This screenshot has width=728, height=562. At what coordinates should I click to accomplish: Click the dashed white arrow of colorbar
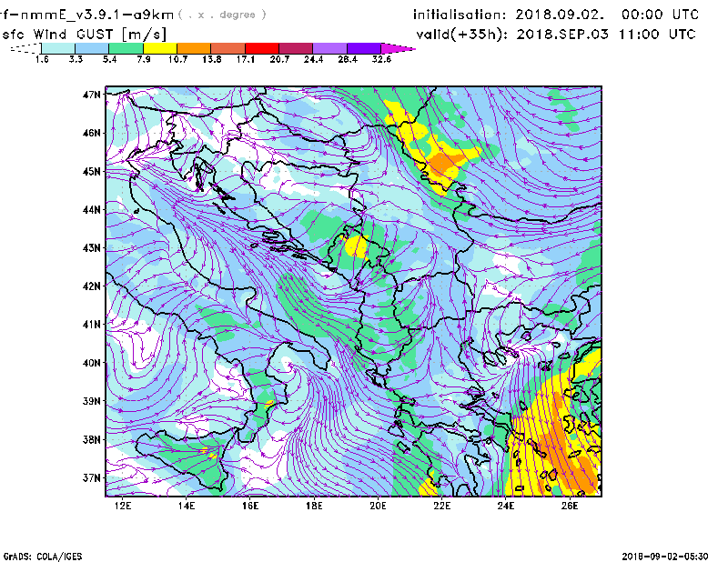[x=25, y=48]
